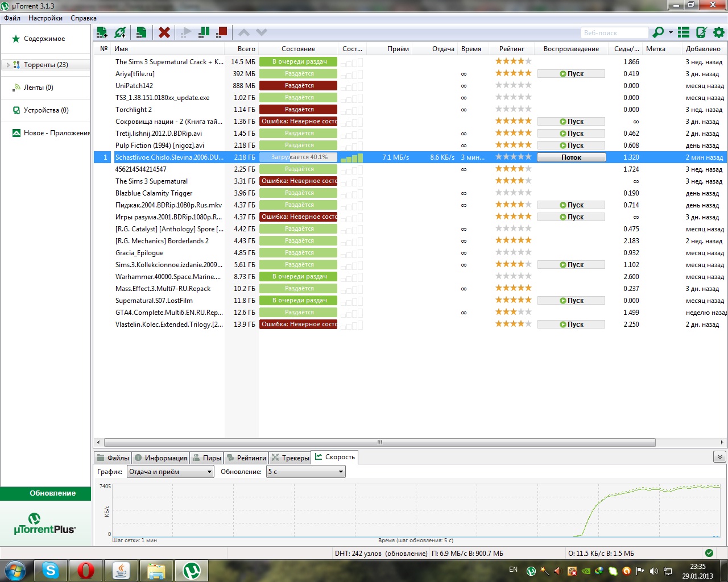Click the green Обновление button

coord(45,493)
